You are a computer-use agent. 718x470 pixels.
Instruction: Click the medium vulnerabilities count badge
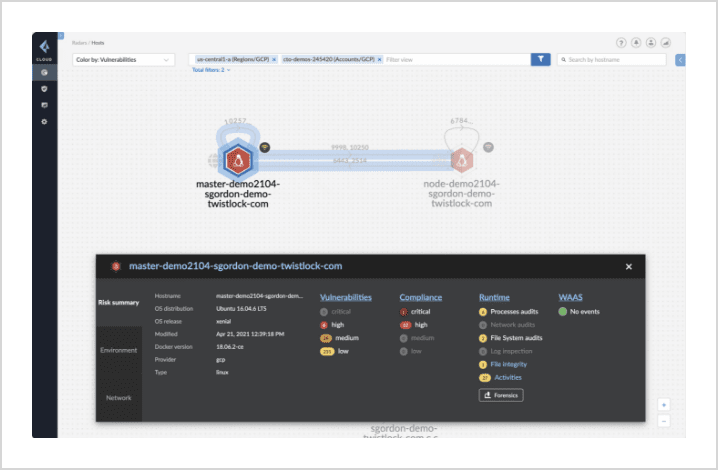click(x=326, y=338)
